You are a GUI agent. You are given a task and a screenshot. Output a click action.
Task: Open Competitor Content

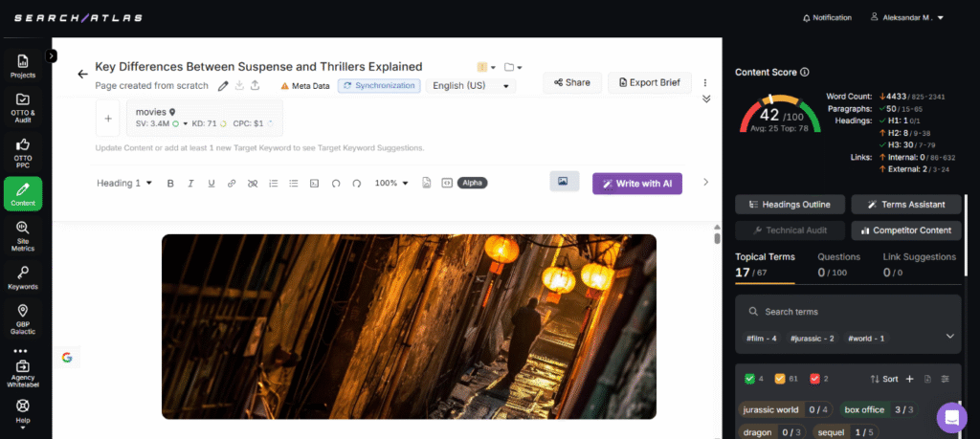click(x=906, y=230)
